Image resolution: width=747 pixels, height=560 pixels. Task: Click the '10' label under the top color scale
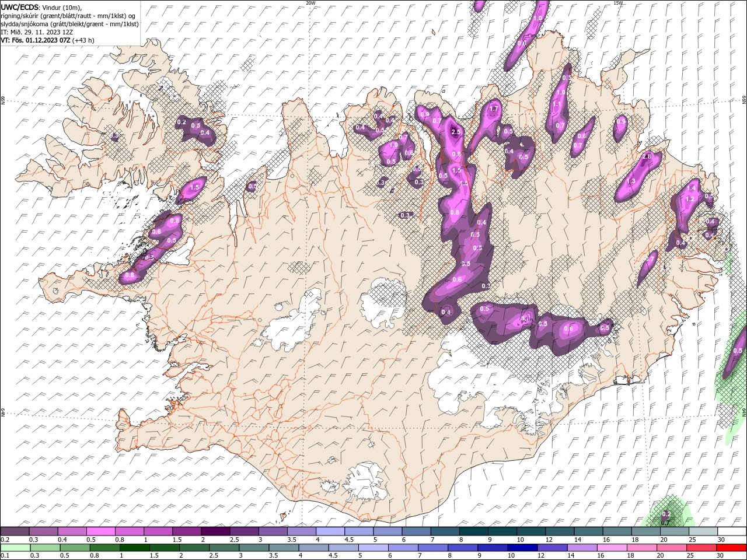(x=520, y=540)
